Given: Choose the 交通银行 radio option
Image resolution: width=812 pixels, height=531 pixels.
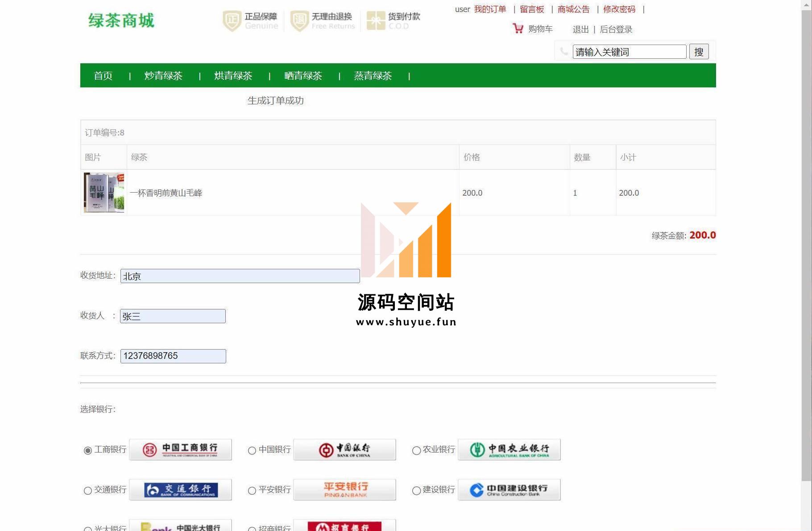Looking at the screenshot, I should pyautogui.click(x=88, y=491).
